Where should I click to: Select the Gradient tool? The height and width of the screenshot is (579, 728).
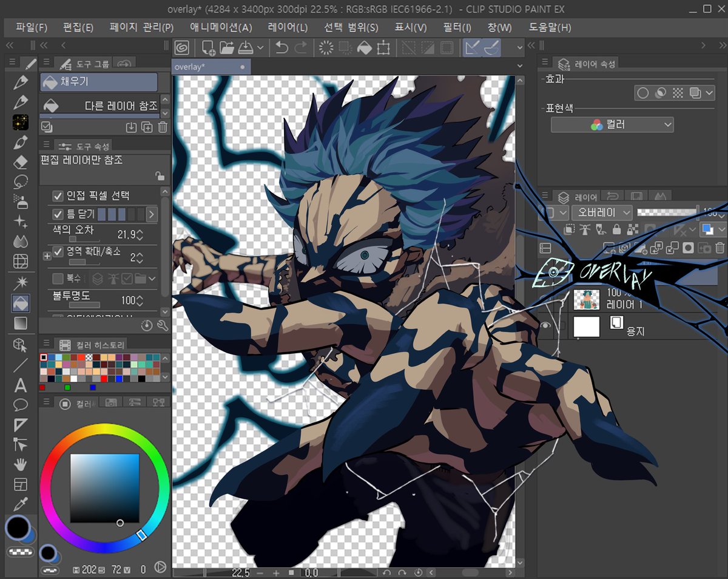click(x=21, y=323)
